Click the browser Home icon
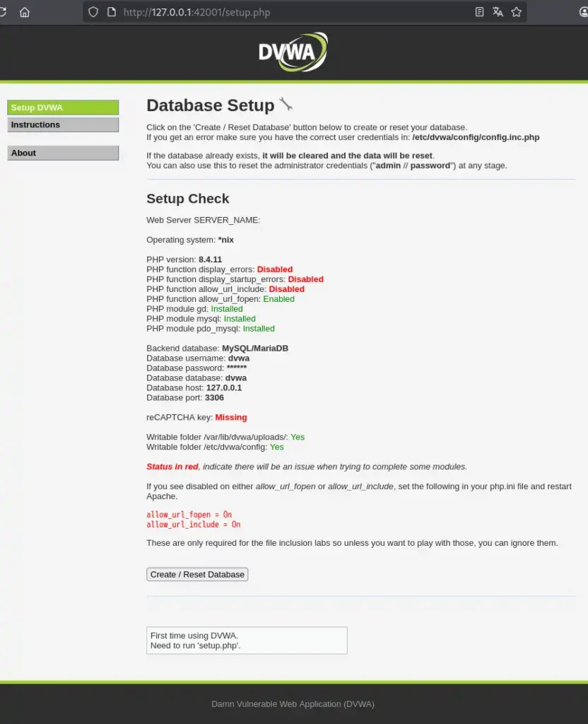Screen dimensions: 588x724 click(x=25, y=12)
